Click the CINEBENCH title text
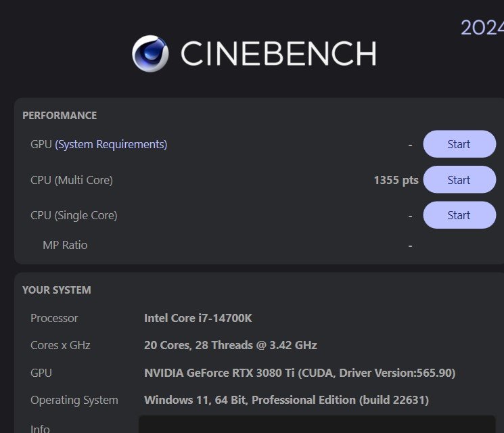The image size is (504, 433). pyautogui.click(x=278, y=53)
